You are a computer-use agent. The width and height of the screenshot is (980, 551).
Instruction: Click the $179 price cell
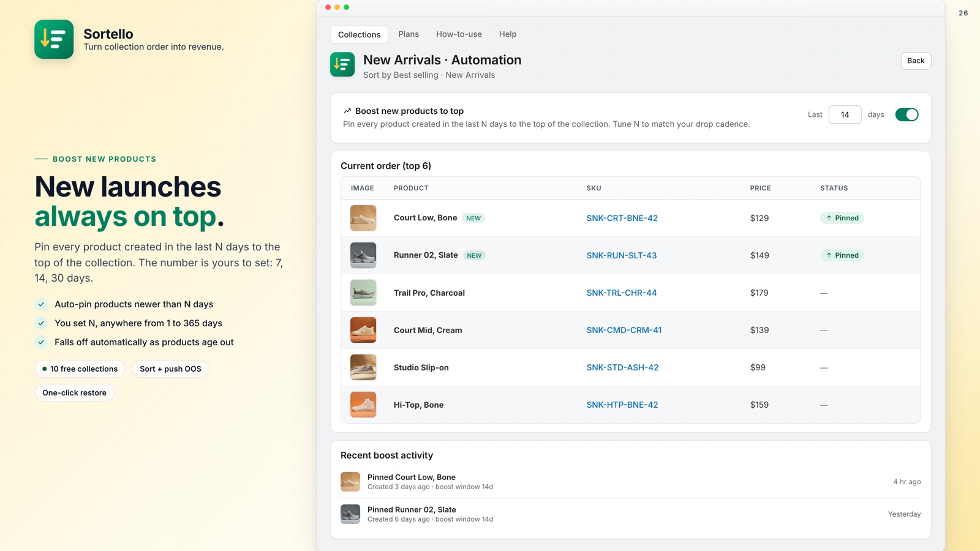[759, 293]
